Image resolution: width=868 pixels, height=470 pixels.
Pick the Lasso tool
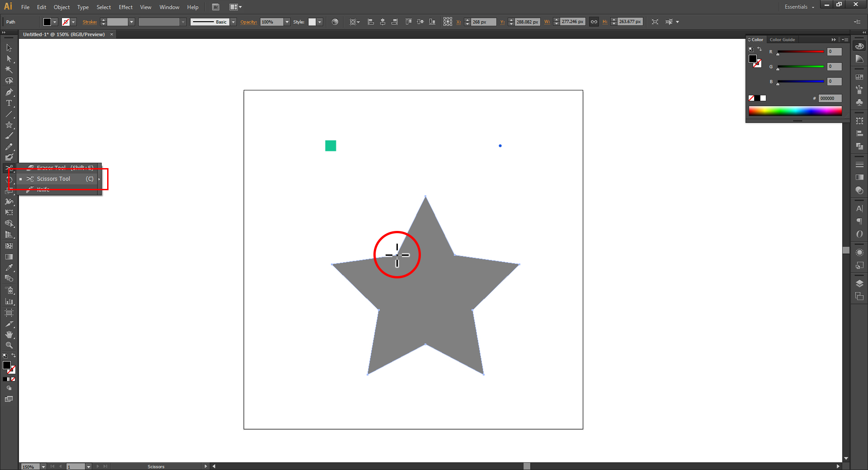(9, 81)
